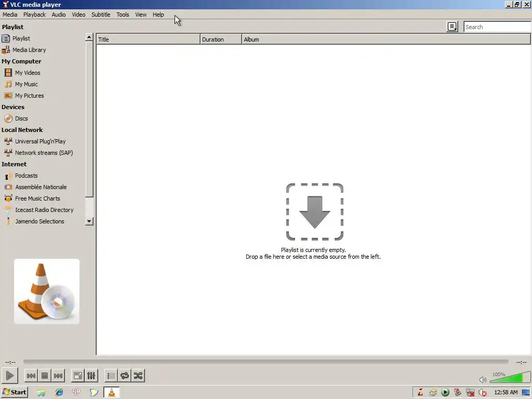Image resolution: width=532 pixels, height=399 pixels.
Task: Click the playlist drop area icon
Action: tap(314, 212)
